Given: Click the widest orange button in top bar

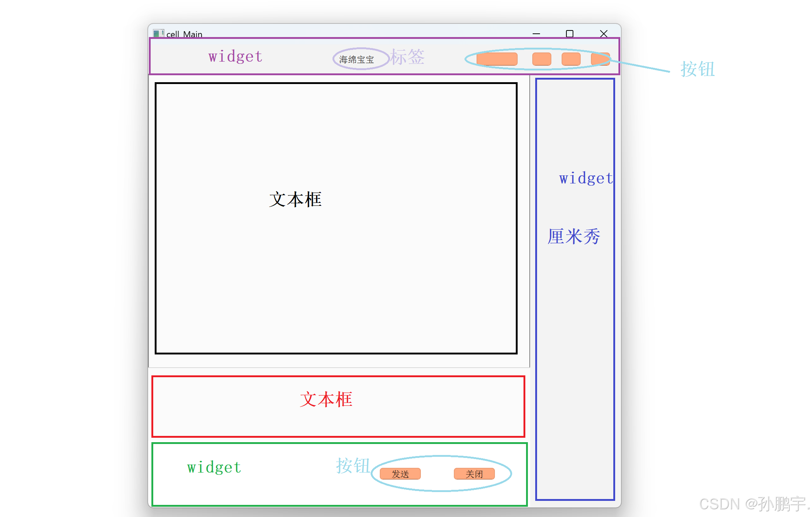Looking at the screenshot, I should coord(497,59).
